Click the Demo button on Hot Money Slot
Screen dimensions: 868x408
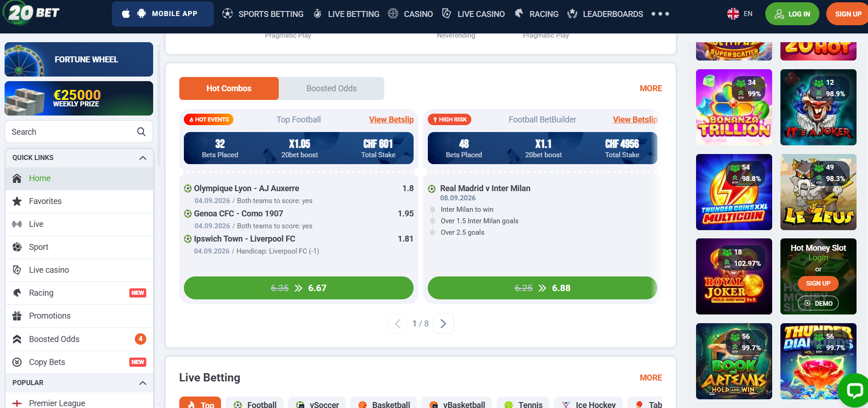tap(818, 303)
